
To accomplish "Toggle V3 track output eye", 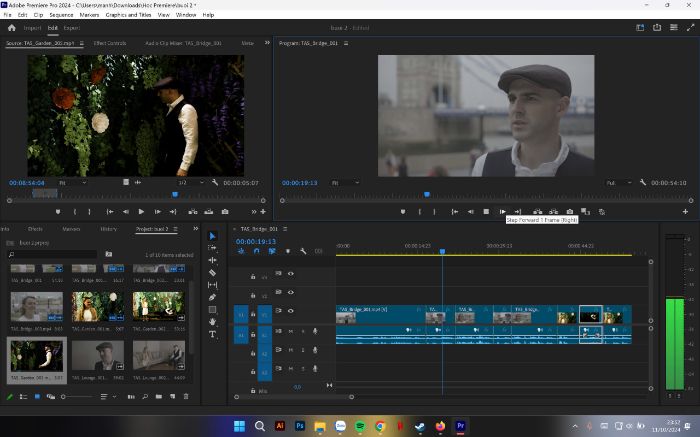I will [291, 274].
